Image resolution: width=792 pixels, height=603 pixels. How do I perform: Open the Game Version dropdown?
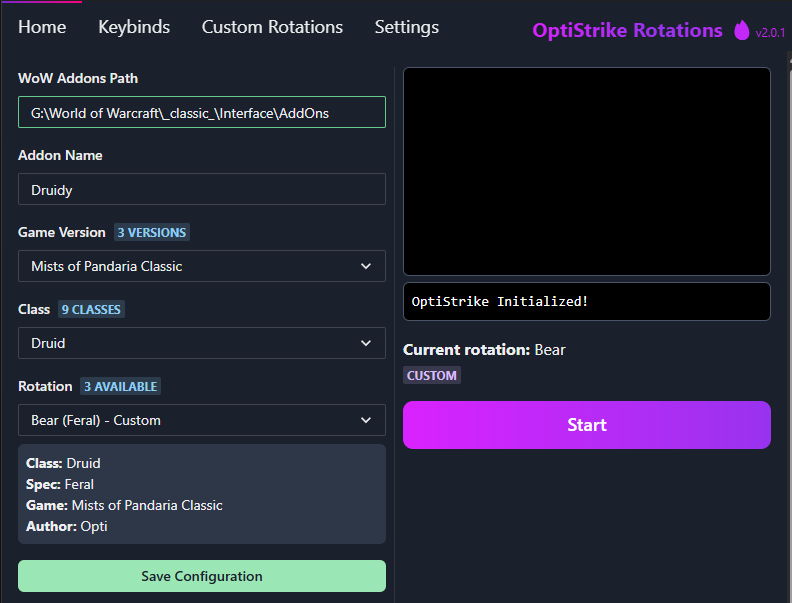pos(202,266)
